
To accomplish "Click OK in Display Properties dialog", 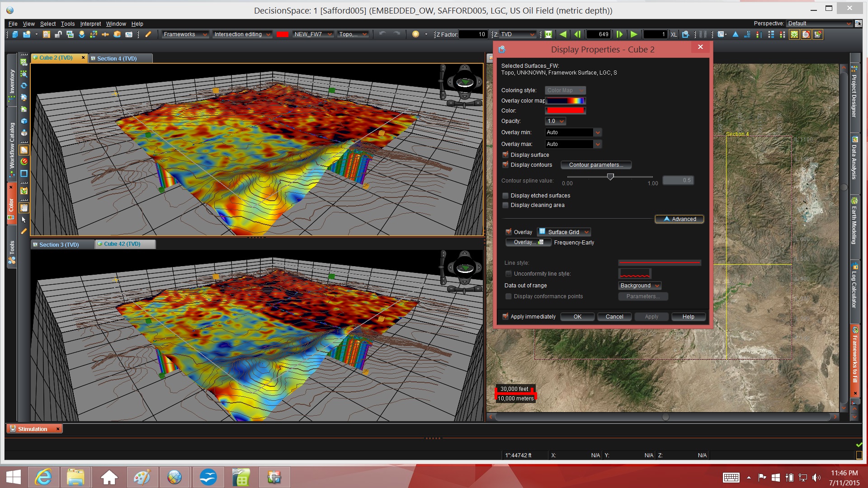I will pos(577,317).
